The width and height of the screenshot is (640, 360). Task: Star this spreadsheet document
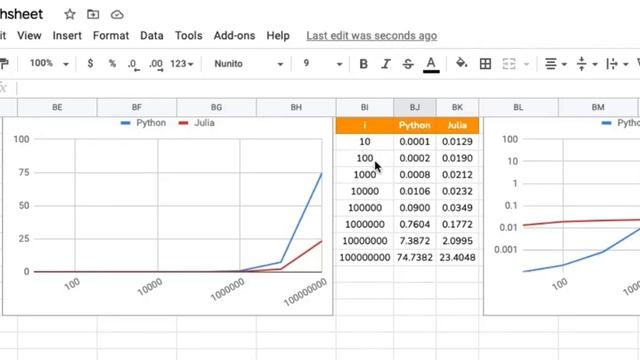(x=70, y=14)
